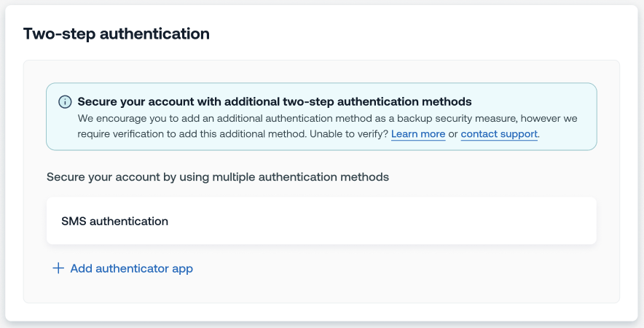
Task: Click the line starting 'We encourage you'
Action: point(327,118)
